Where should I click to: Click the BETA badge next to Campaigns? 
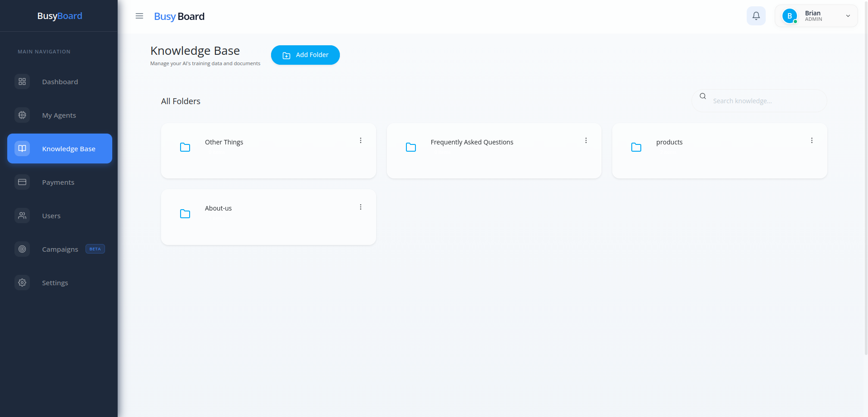[95, 249]
